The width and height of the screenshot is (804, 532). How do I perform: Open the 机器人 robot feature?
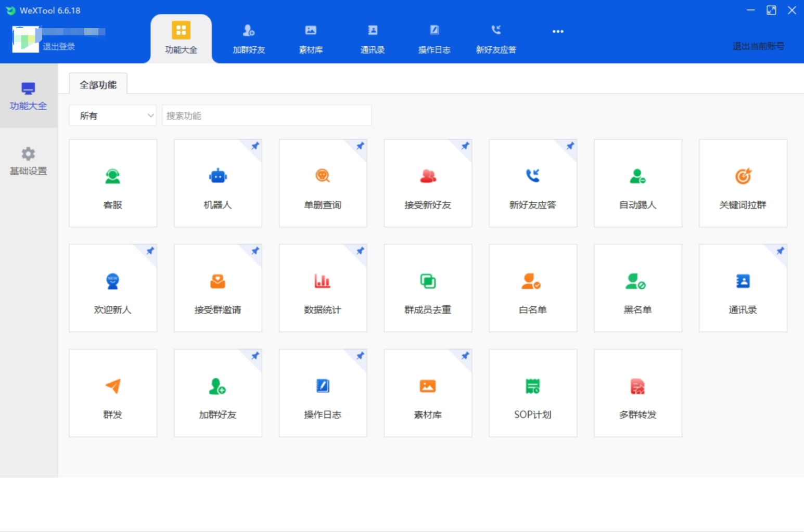tap(218, 183)
